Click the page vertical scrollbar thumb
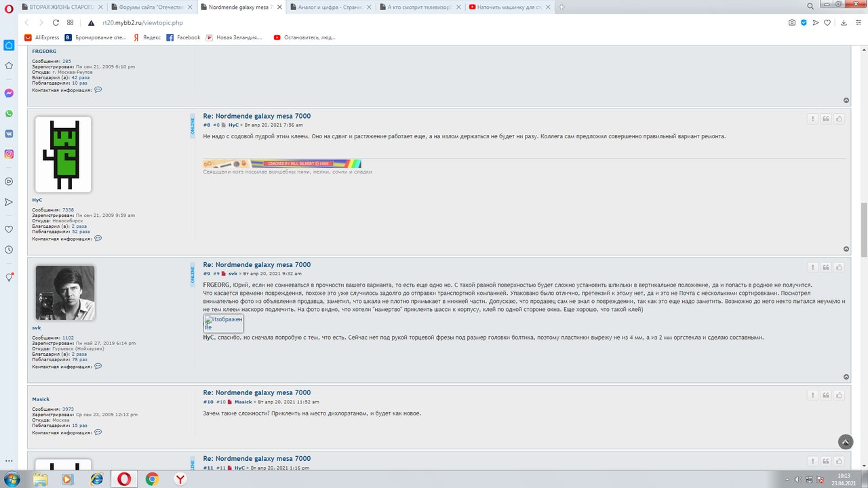The width and height of the screenshot is (868, 488). pyautogui.click(x=864, y=230)
